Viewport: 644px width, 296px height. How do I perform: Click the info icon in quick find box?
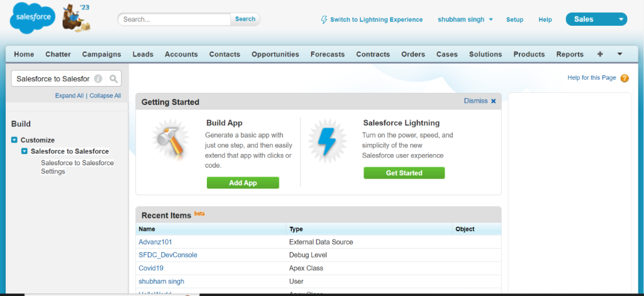[98, 79]
